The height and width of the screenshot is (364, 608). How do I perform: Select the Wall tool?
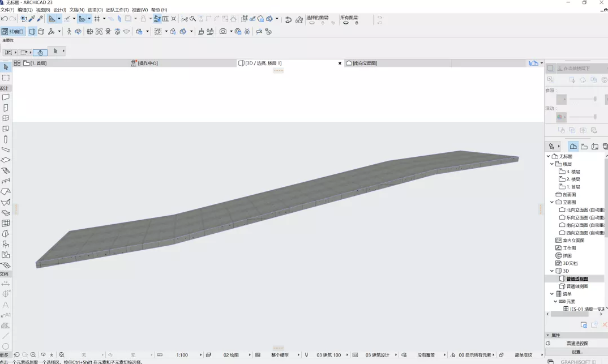6,97
